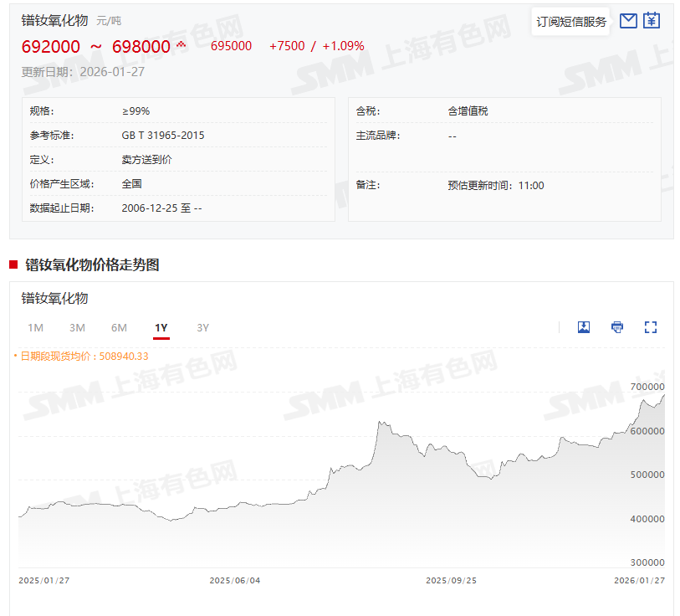Click the 日期段现货均价 legend label

tap(82, 356)
